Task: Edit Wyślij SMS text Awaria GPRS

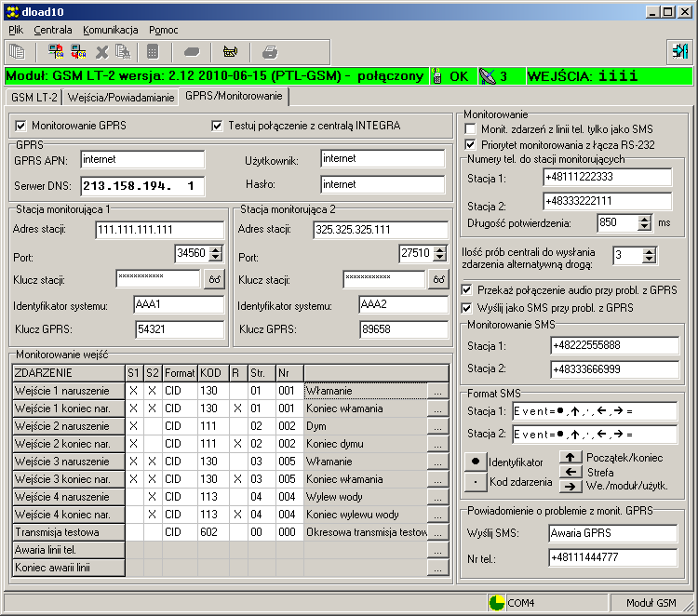Action: click(613, 533)
